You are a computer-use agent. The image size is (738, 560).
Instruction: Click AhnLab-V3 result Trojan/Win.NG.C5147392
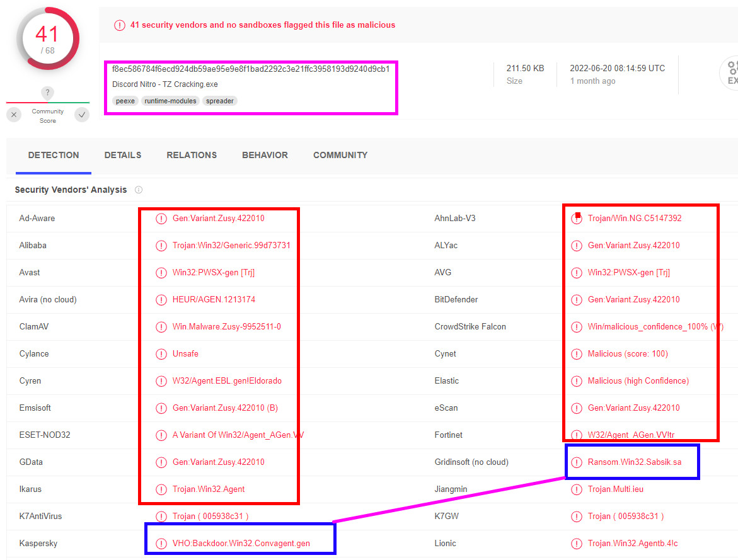coord(635,219)
